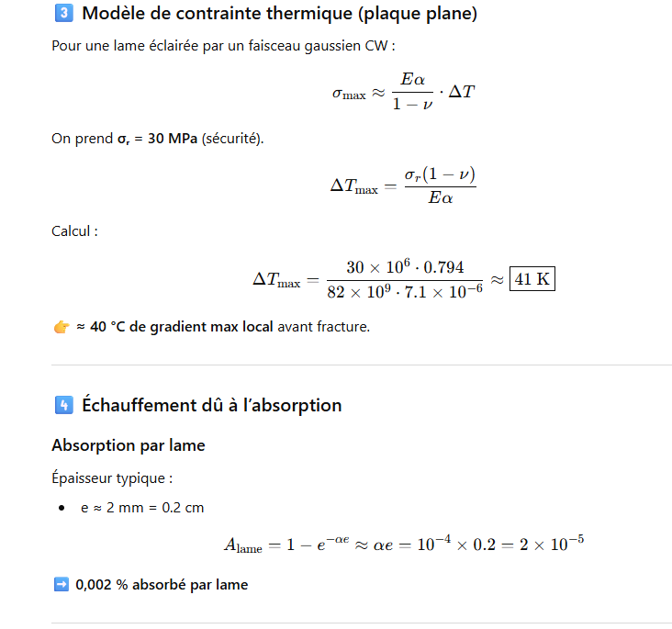Image resolution: width=672 pixels, height=629 pixels.
Task: Click the blue right-arrow emoji
Action: [62, 584]
